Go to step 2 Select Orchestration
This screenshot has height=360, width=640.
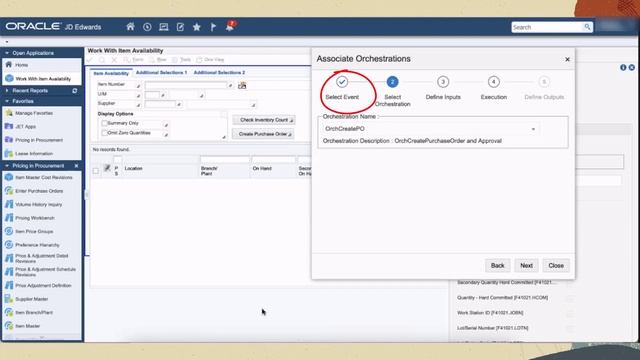pyautogui.click(x=392, y=82)
